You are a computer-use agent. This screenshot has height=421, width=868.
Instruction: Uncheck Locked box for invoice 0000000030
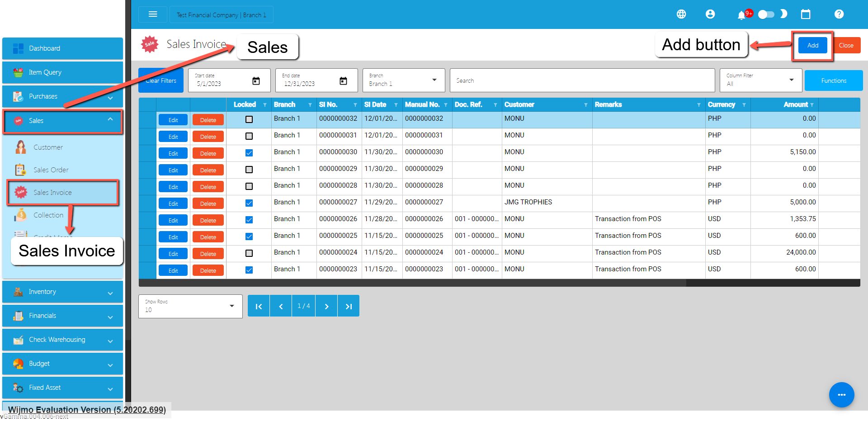(249, 153)
